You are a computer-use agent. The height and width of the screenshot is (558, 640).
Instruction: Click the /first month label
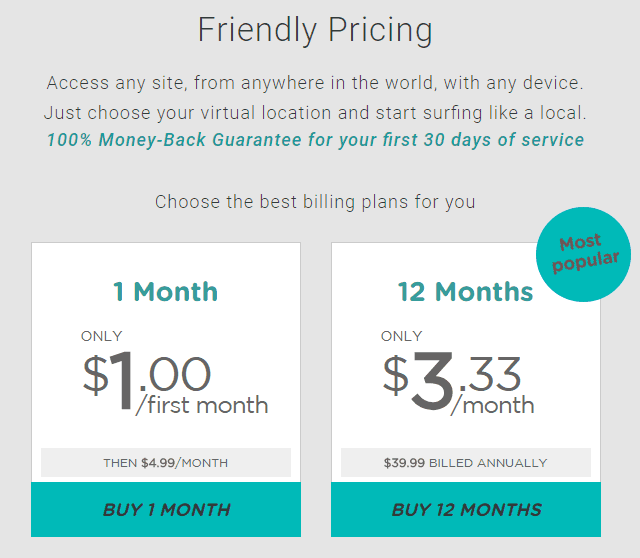pos(202,405)
